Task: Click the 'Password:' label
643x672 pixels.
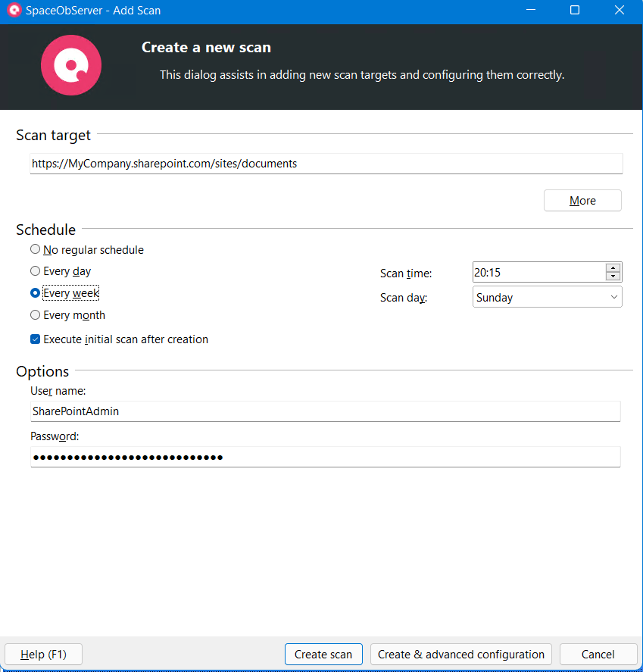Action: tap(55, 436)
